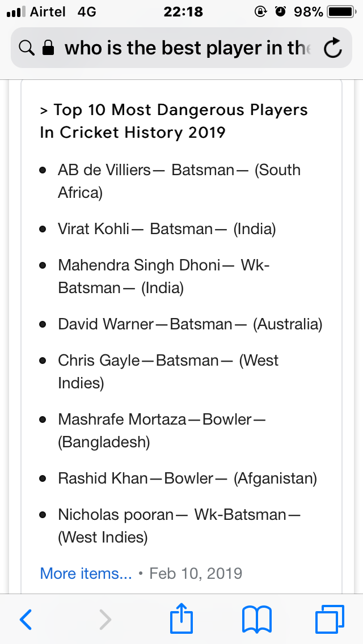Go back with the left chevron
Viewport: 363px width, 644px height.
[x=26, y=620]
